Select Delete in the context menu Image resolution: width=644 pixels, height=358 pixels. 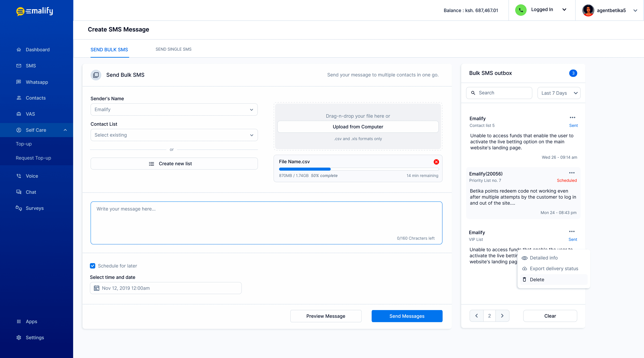[x=537, y=280]
